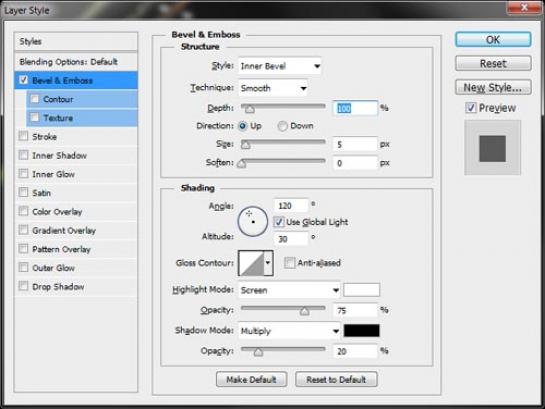Toggle the Anti-aliased checkbox
The image size is (545, 409).
pos(289,263)
